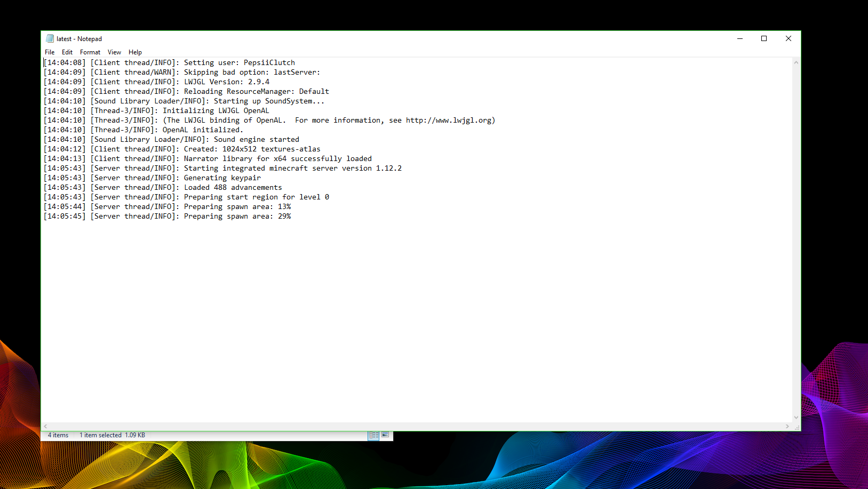Minimize the Notepad window
The height and width of the screenshot is (489, 868).
(x=740, y=38)
